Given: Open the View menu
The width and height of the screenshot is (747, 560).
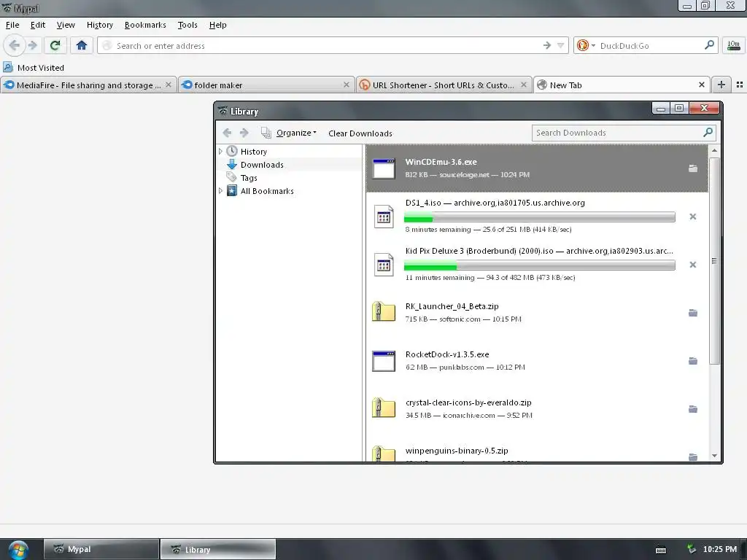Looking at the screenshot, I should [x=66, y=25].
